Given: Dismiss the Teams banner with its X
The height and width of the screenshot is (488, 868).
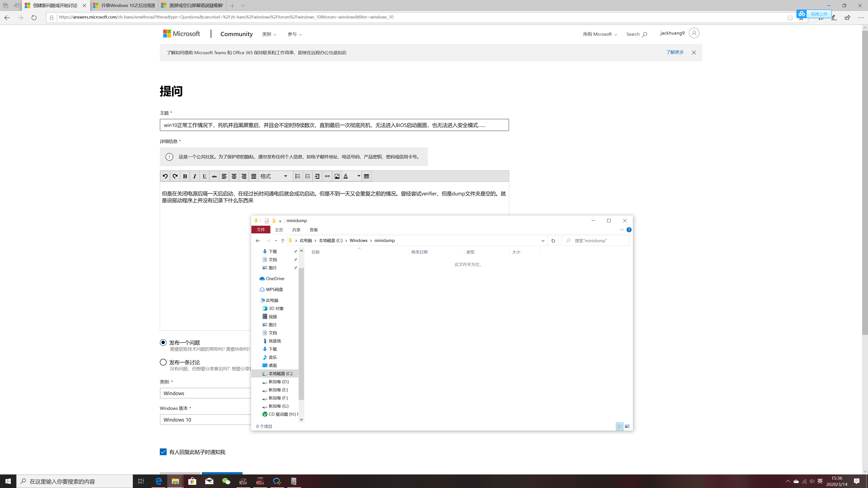Looking at the screenshot, I should click(694, 53).
